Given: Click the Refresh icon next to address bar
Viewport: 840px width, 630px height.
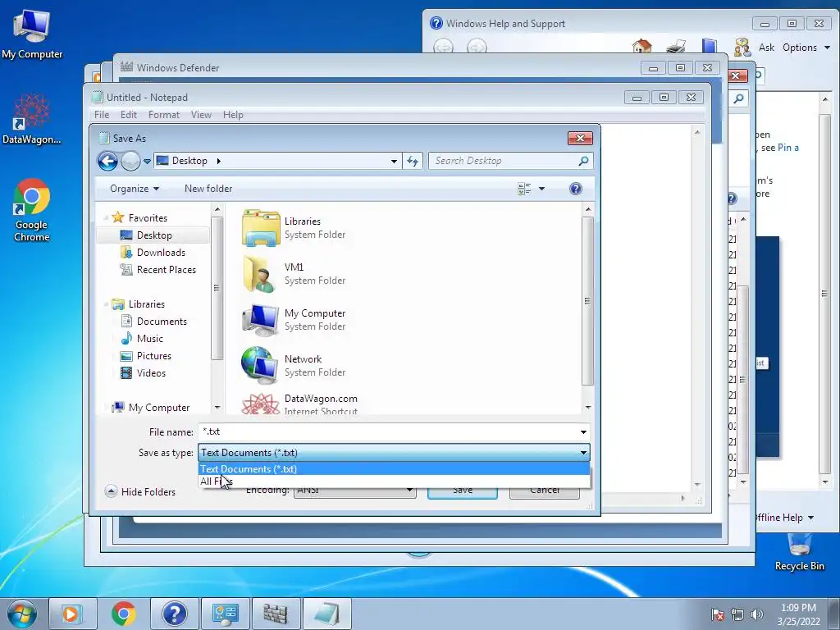Looking at the screenshot, I should point(413,161).
